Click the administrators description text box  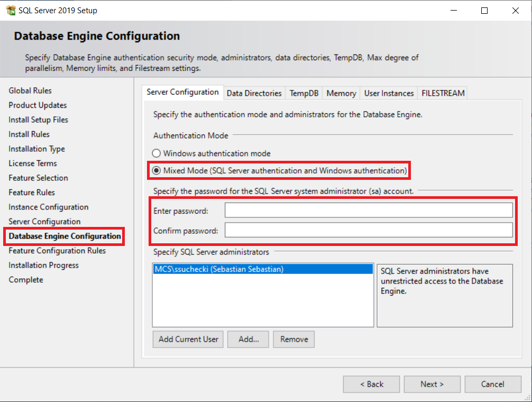(x=445, y=296)
